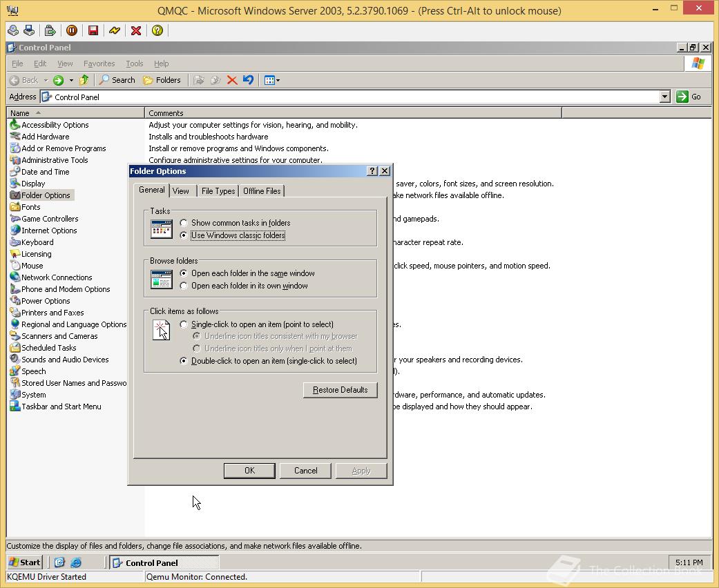Screen dimensions: 719x588
Task: Click the Folder Options dialog help question button
Action: coord(372,171)
